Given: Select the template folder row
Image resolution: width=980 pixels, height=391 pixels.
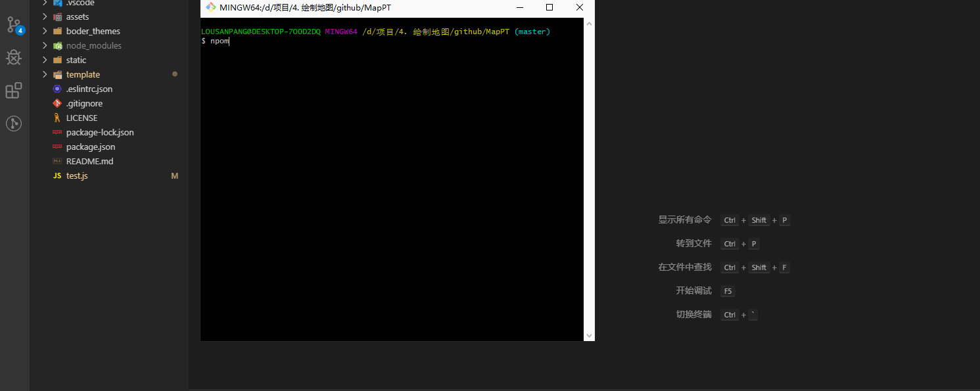Looking at the screenshot, I should [x=109, y=74].
